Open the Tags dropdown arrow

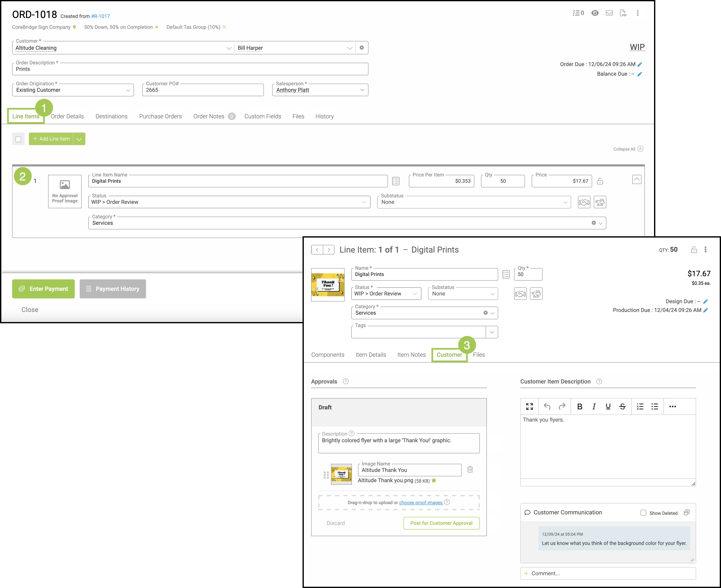(x=492, y=332)
